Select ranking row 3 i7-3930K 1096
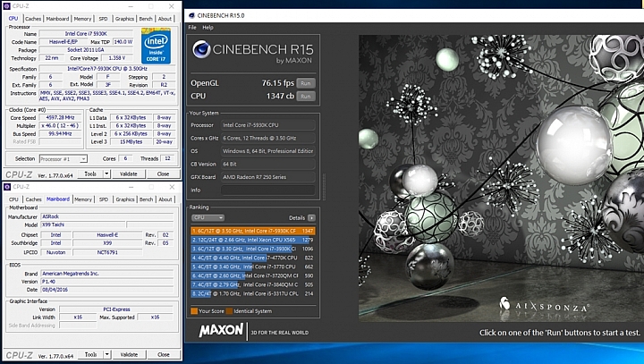The height and width of the screenshot is (364, 644). tap(253, 249)
